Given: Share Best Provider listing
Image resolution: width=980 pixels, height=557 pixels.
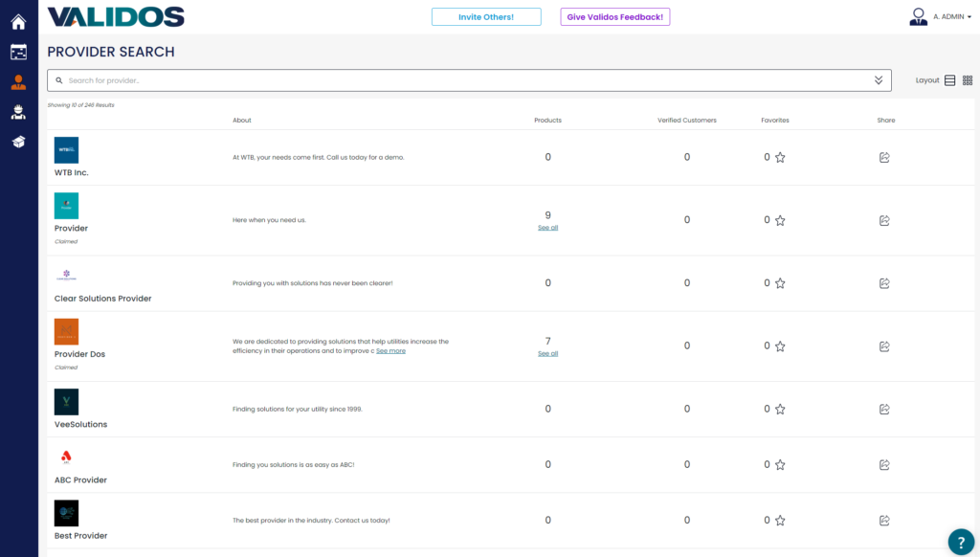Looking at the screenshot, I should pyautogui.click(x=884, y=520).
